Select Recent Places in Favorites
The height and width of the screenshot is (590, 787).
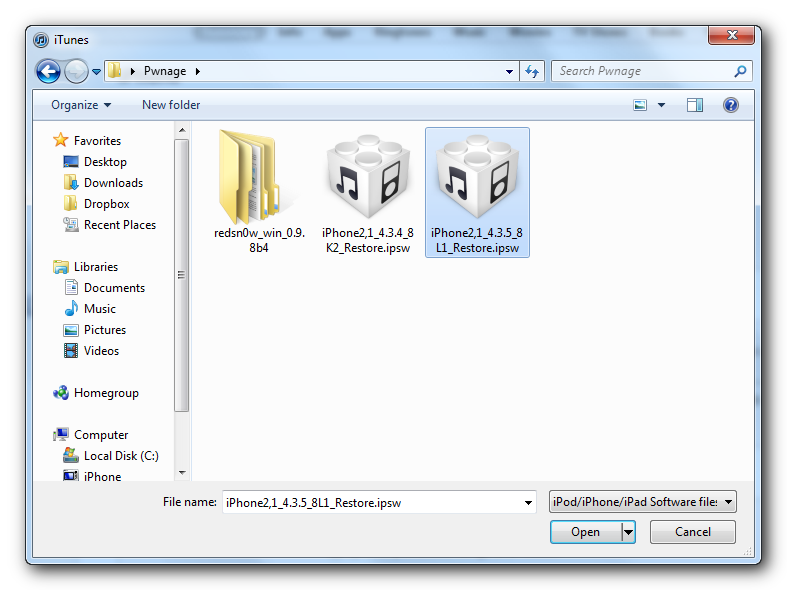click(120, 225)
